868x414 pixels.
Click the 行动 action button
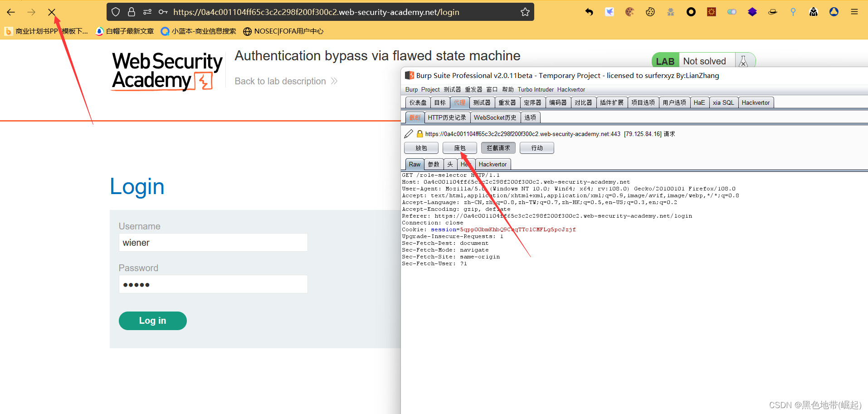[537, 148]
